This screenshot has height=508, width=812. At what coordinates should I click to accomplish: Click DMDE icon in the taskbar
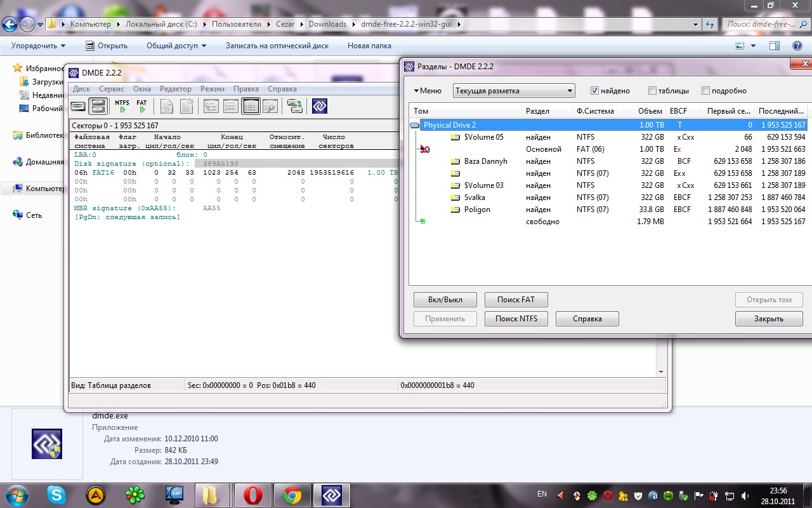point(332,495)
